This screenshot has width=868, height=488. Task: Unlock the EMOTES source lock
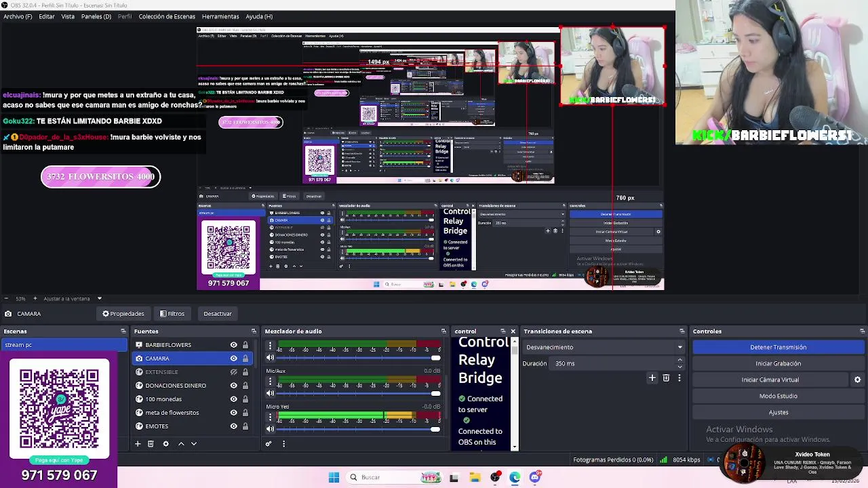click(x=245, y=426)
